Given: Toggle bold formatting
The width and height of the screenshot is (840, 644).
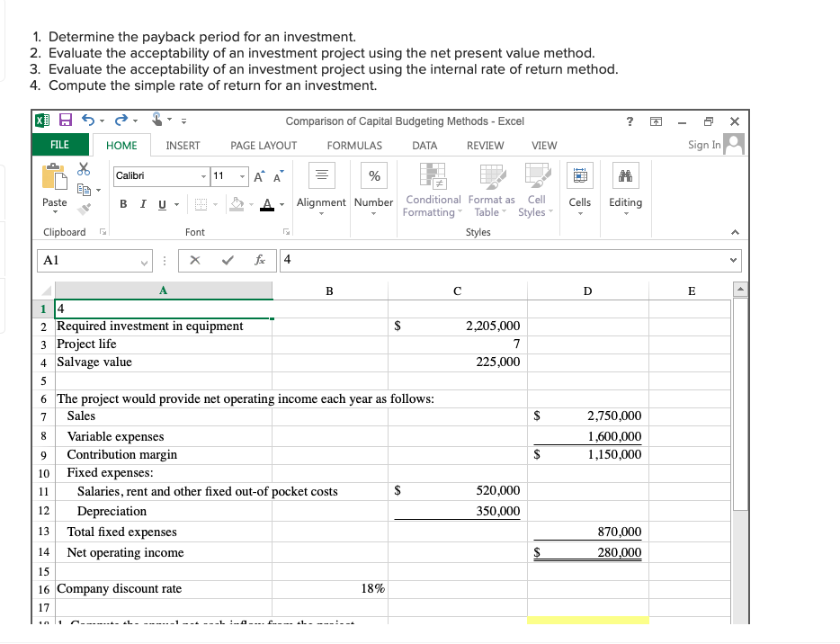Looking at the screenshot, I should (123, 204).
